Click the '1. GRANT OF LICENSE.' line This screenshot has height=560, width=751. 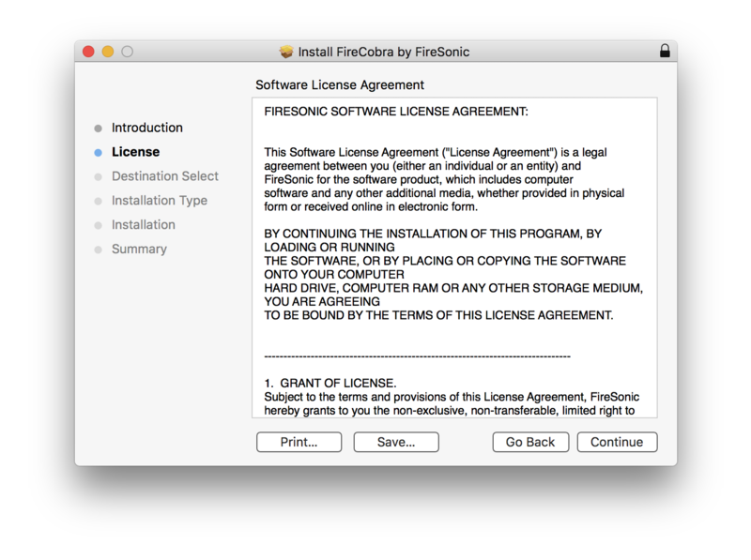[330, 383]
